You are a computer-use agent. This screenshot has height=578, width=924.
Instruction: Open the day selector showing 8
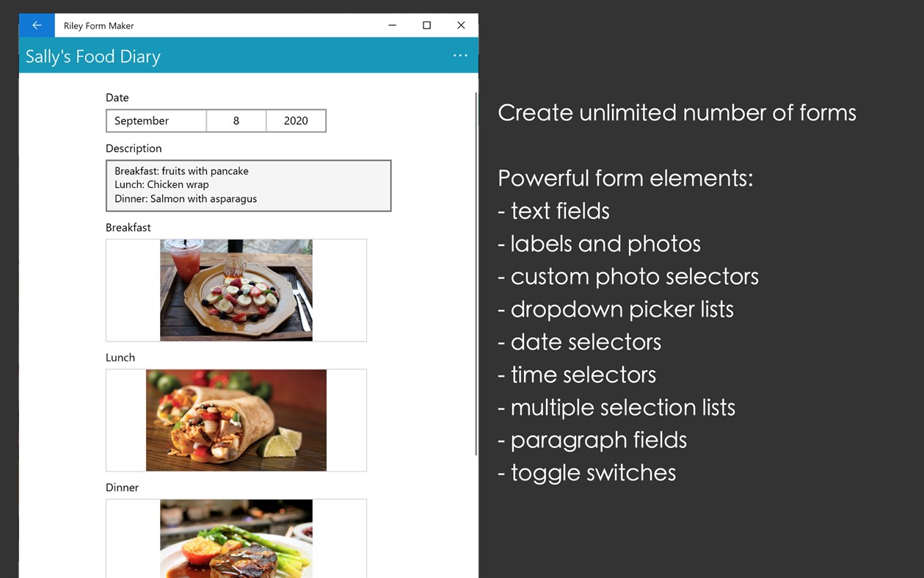click(236, 120)
